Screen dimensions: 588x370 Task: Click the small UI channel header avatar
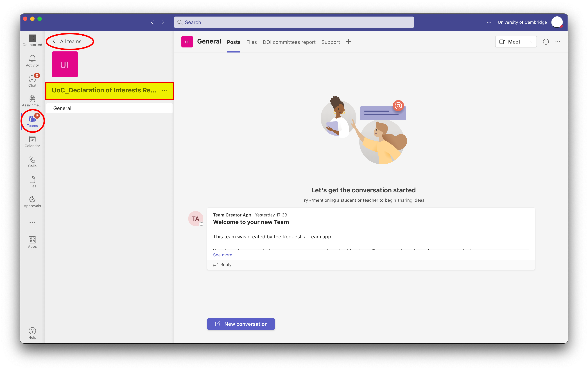point(187,42)
